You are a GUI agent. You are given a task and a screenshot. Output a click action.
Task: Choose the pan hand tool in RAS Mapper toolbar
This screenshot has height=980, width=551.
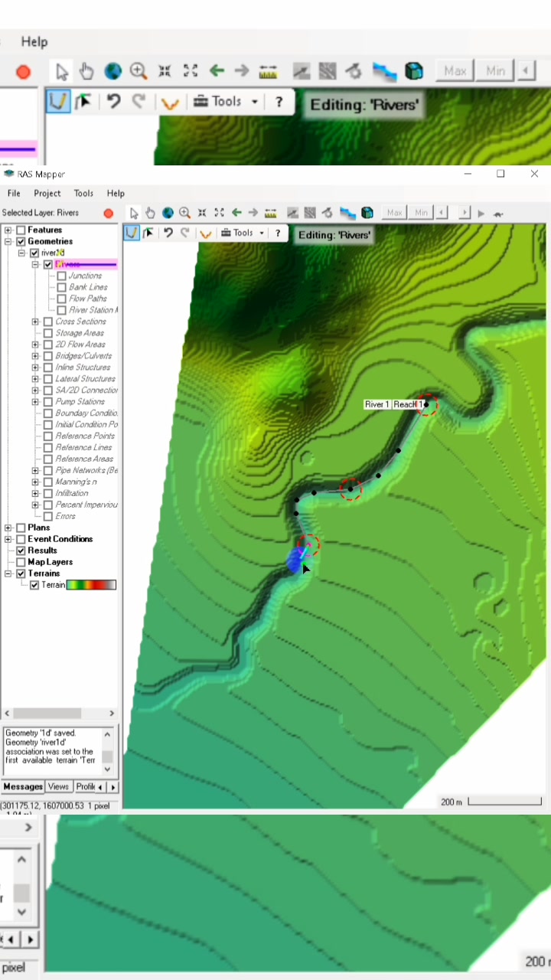pyautogui.click(x=150, y=213)
